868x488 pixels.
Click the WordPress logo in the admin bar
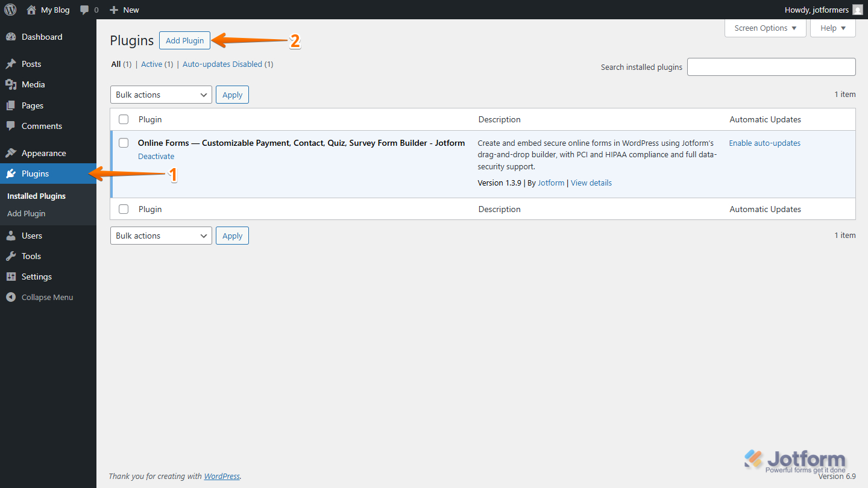(x=10, y=9)
